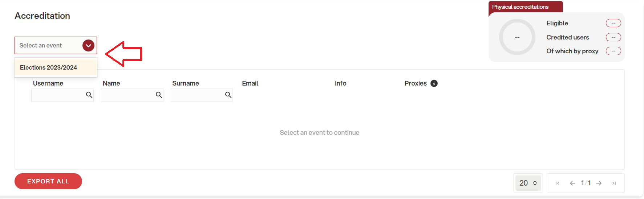The height and width of the screenshot is (199, 644).
Task: Jump to the last page
Action: (614, 183)
